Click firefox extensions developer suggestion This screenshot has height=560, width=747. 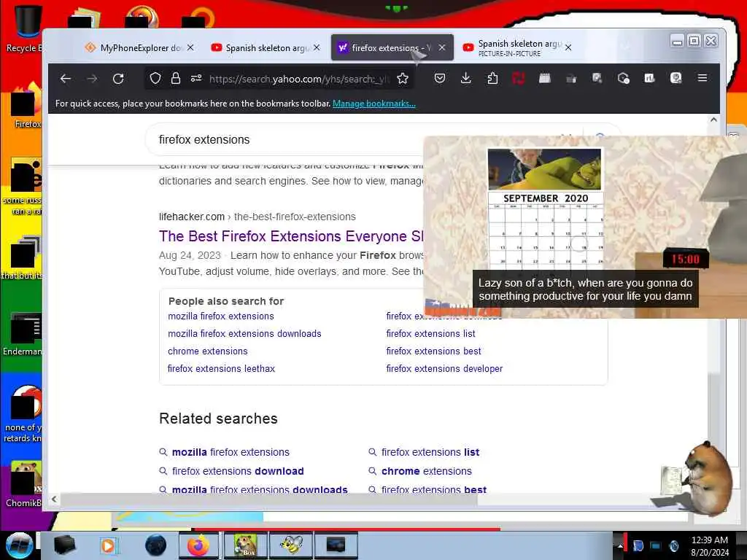coord(444,368)
